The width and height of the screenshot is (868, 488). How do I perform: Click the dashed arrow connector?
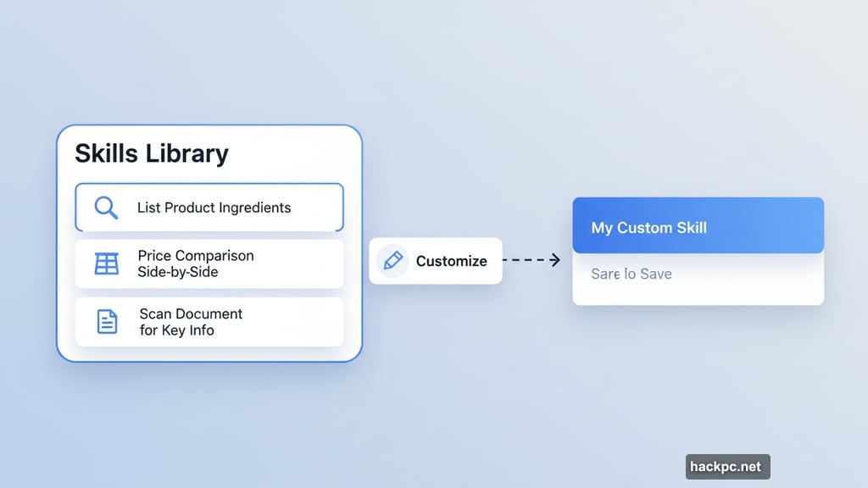pyautogui.click(x=533, y=261)
